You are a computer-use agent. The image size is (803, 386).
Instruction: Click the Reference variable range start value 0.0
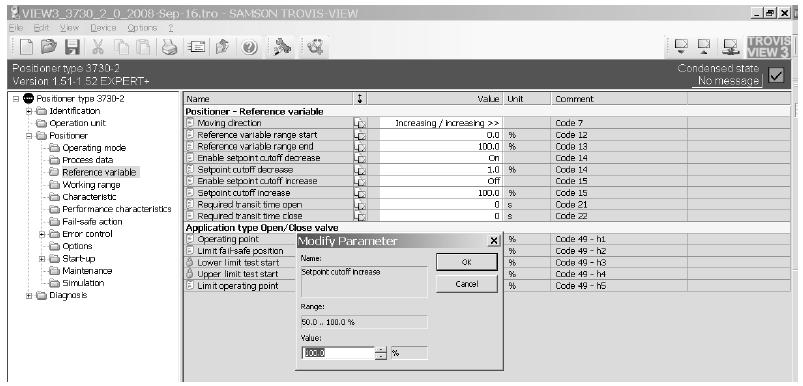(441, 135)
